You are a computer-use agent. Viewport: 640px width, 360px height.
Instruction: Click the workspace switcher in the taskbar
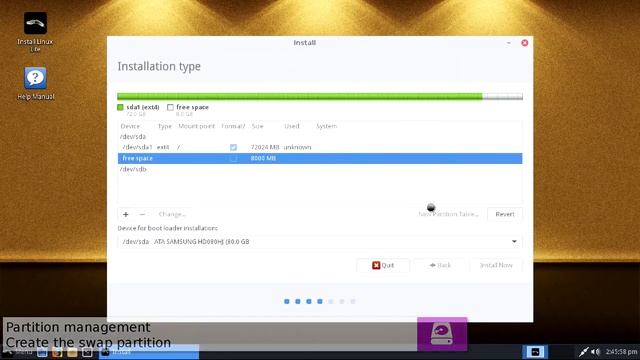pyautogui.click(x=535, y=351)
